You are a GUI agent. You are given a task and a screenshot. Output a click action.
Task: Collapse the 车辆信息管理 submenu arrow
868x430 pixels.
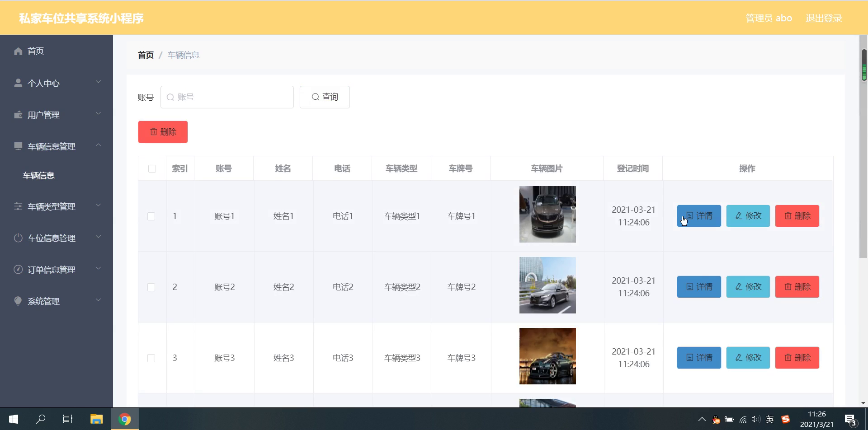coord(98,145)
